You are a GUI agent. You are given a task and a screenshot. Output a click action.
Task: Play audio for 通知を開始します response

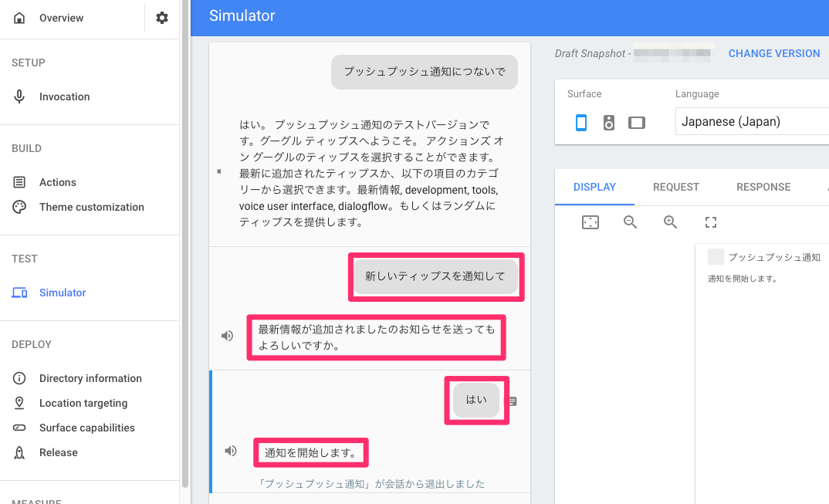[230, 450]
